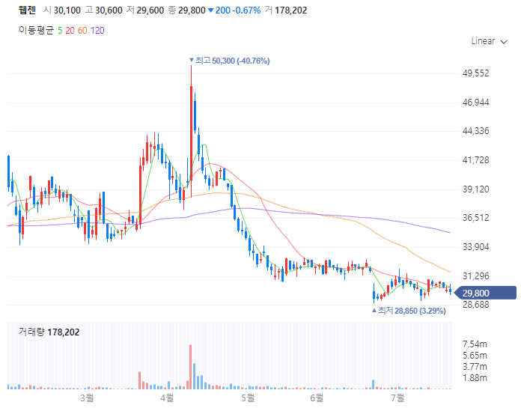Click the 39,120 price axis value

coord(476,189)
